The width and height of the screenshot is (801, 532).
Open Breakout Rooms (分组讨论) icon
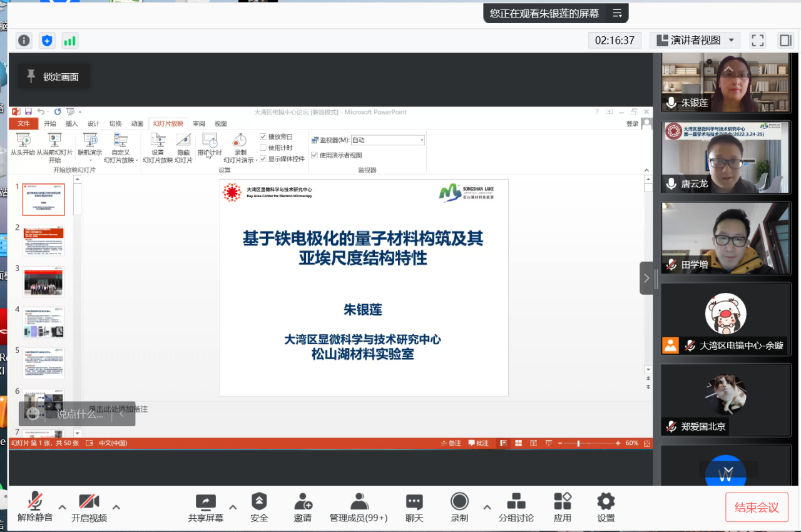516,502
